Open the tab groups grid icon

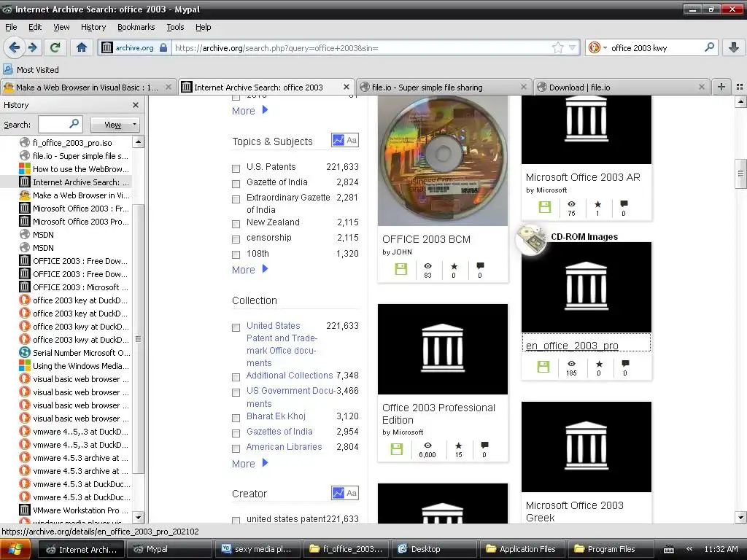point(740,87)
